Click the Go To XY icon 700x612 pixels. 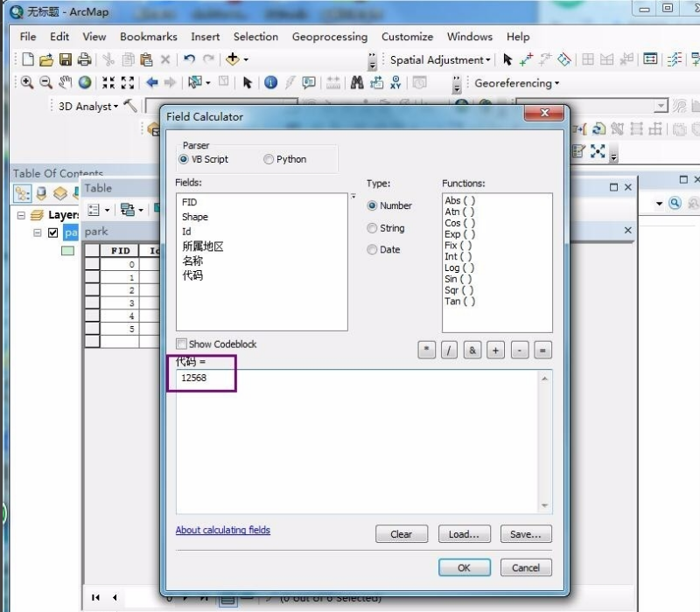pyautogui.click(x=395, y=82)
